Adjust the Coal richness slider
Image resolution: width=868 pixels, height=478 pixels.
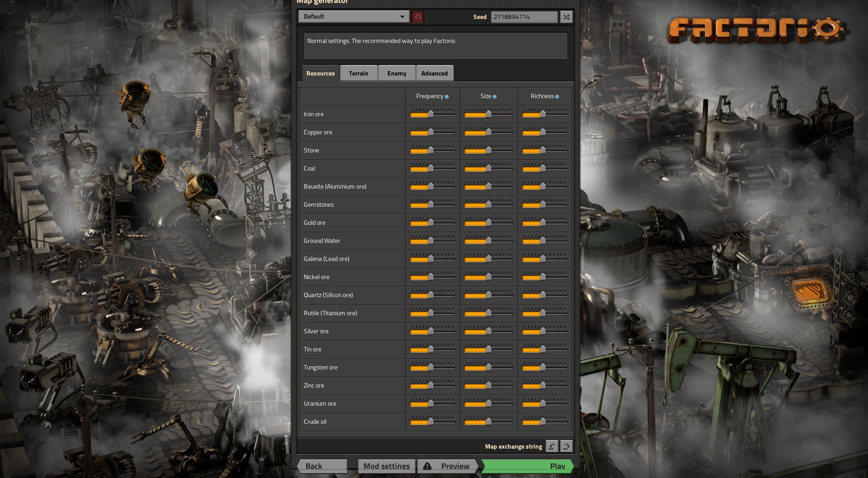click(x=545, y=168)
